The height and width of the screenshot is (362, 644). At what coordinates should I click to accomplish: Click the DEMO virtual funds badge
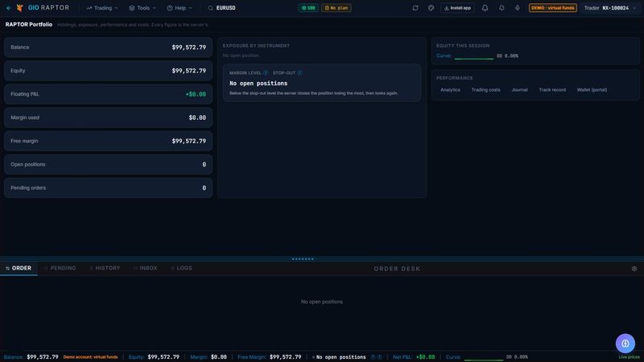pos(552,8)
